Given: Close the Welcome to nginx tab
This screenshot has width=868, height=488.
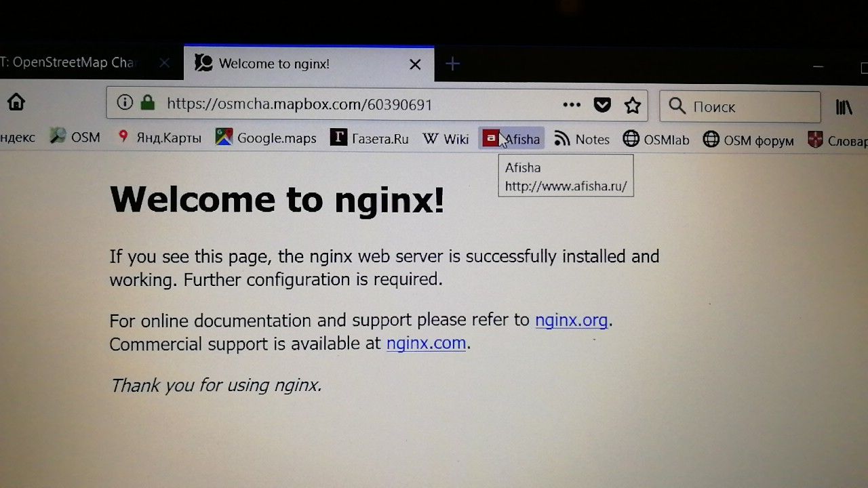Looking at the screenshot, I should pyautogui.click(x=415, y=64).
